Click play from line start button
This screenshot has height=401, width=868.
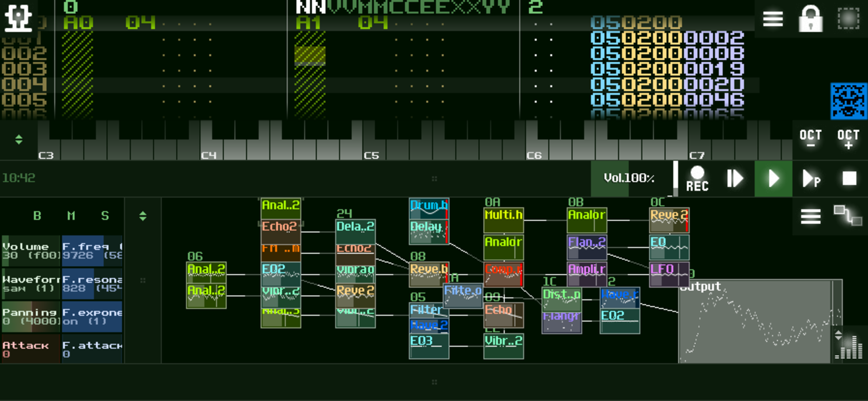tap(735, 179)
